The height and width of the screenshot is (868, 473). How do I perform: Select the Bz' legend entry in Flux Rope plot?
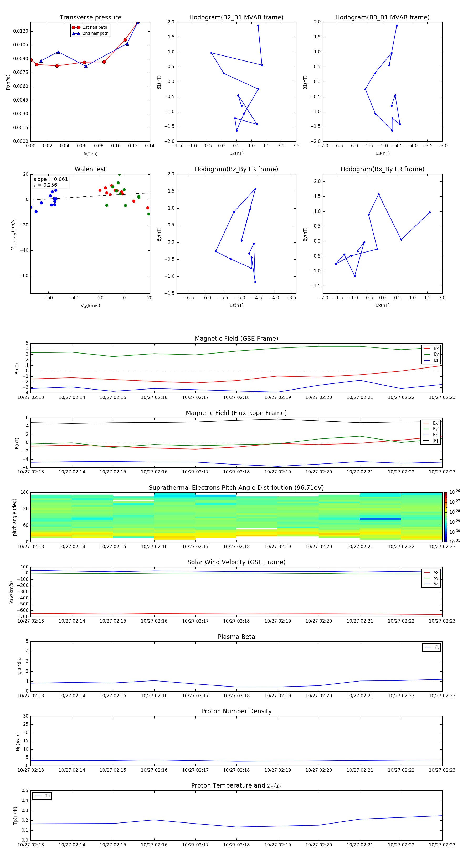coord(431,435)
